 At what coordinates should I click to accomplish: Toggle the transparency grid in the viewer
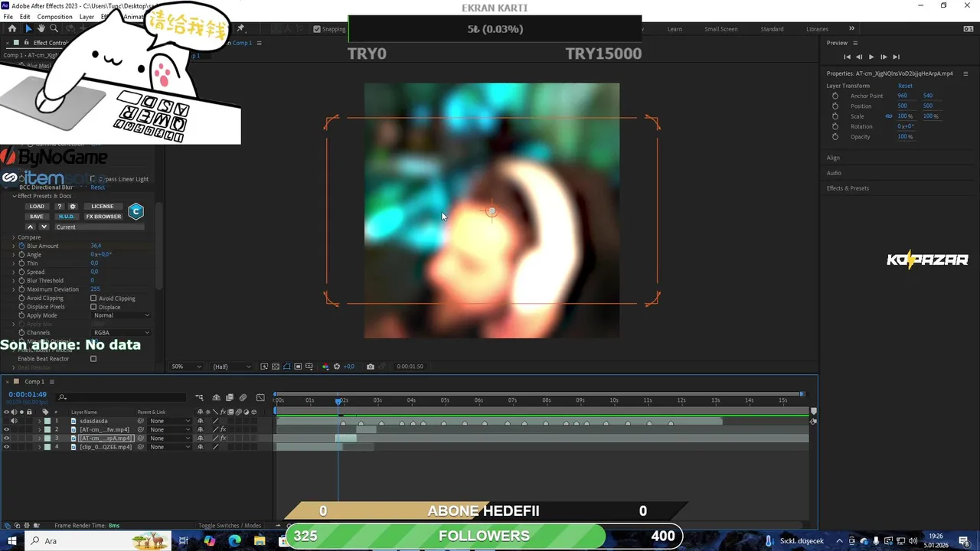pos(276,367)
